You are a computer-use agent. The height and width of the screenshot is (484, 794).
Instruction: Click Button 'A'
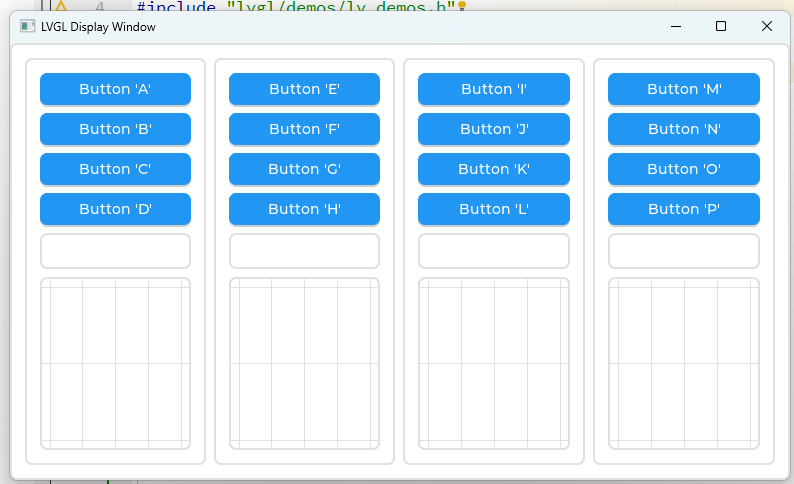[115, 89]
